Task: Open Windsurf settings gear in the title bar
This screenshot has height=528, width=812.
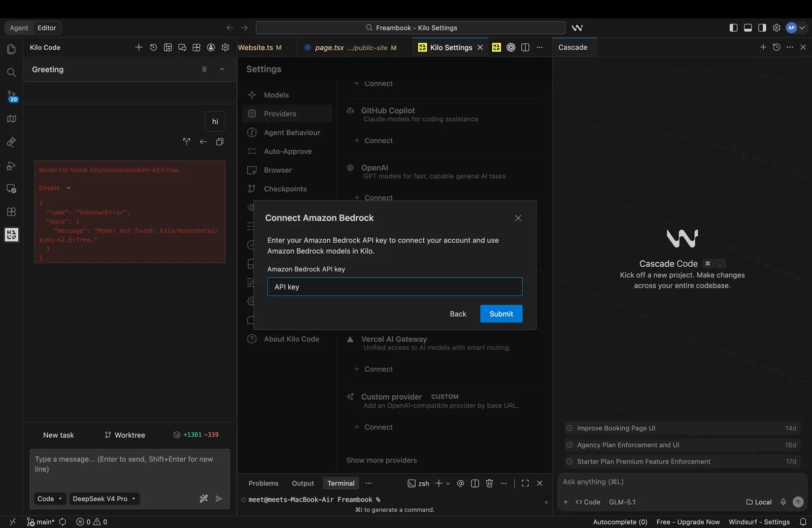Action: tap(776, 28)
